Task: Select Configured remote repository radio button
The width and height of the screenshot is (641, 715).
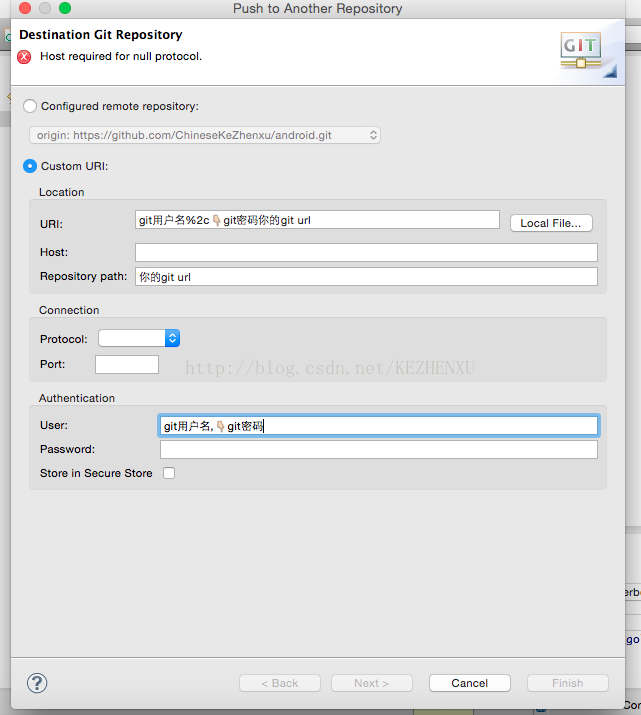Action: tap(30, 106)
